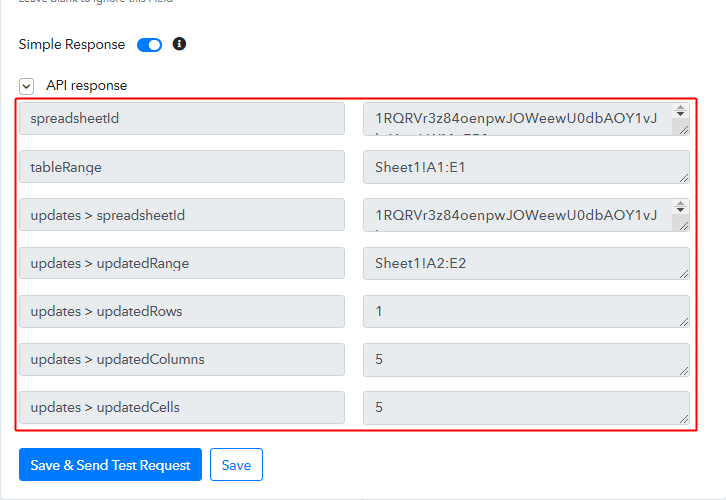Click resize handle of updatedRange value box
Image resolution: width=726 pixels, height=500 pixels.
684,274
